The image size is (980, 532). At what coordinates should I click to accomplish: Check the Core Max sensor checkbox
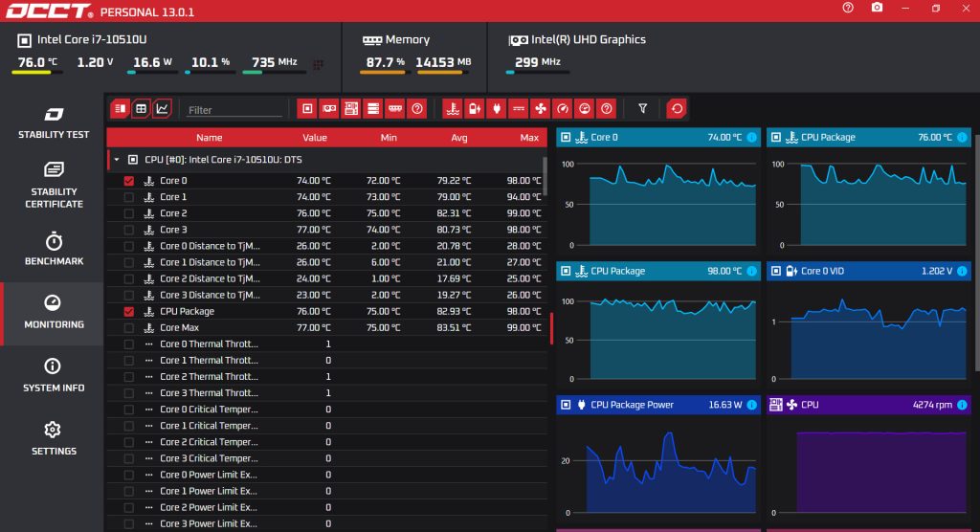point(129,327)
